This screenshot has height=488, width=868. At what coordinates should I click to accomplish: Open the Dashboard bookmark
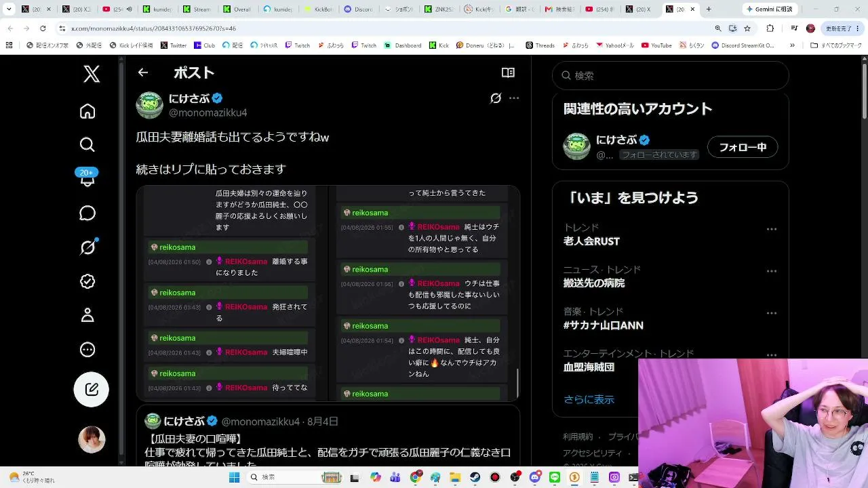click(x=403, y=45)
